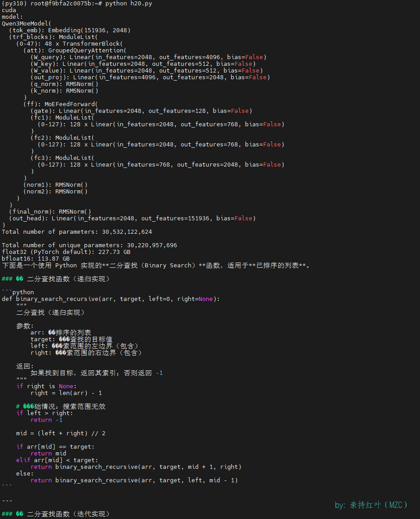Click the '### 二分查找函数（递归实现）' heading
The width and height of the screenshot is (420, 519).
click(x=55, y=279)
